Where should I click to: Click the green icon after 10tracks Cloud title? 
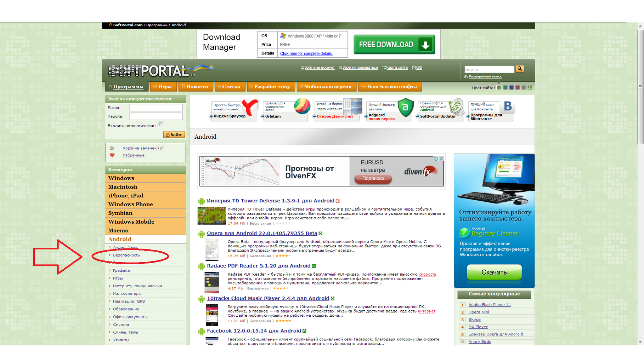[333, 299]
